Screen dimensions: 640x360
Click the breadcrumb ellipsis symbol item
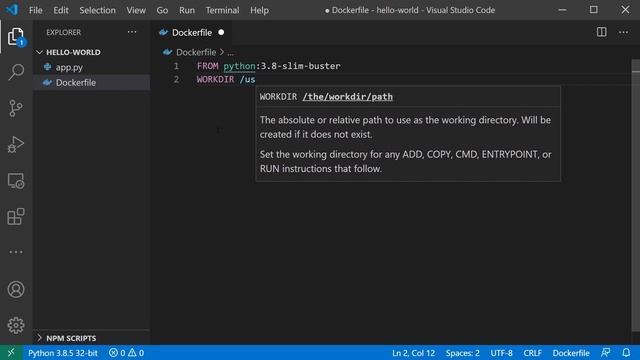pos(231,53)
